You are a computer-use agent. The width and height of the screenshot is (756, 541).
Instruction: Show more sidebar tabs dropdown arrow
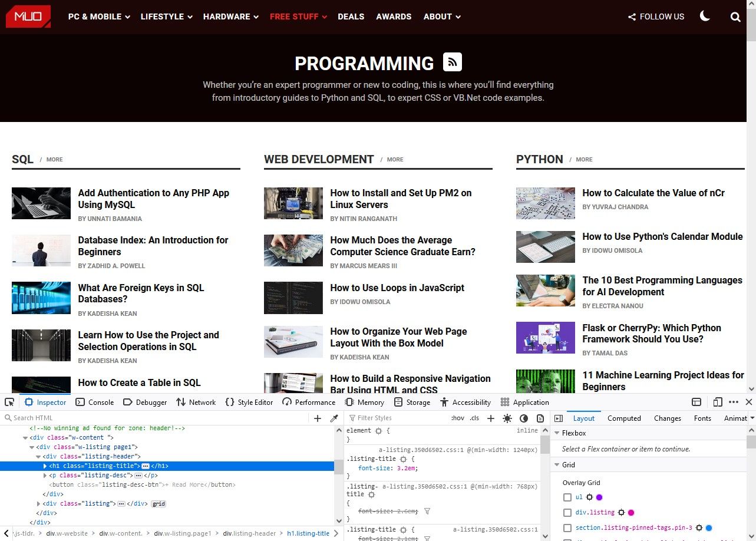click(751, 418)
